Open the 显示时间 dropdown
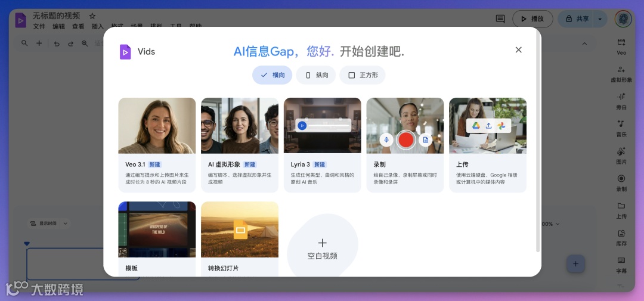The height and width of the screenshot is (301, 644). coord(49,224)
